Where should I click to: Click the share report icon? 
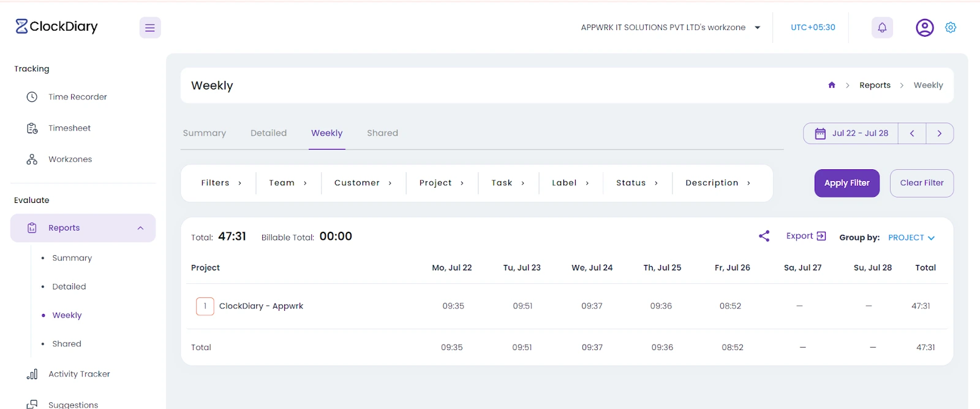(764, 236)
